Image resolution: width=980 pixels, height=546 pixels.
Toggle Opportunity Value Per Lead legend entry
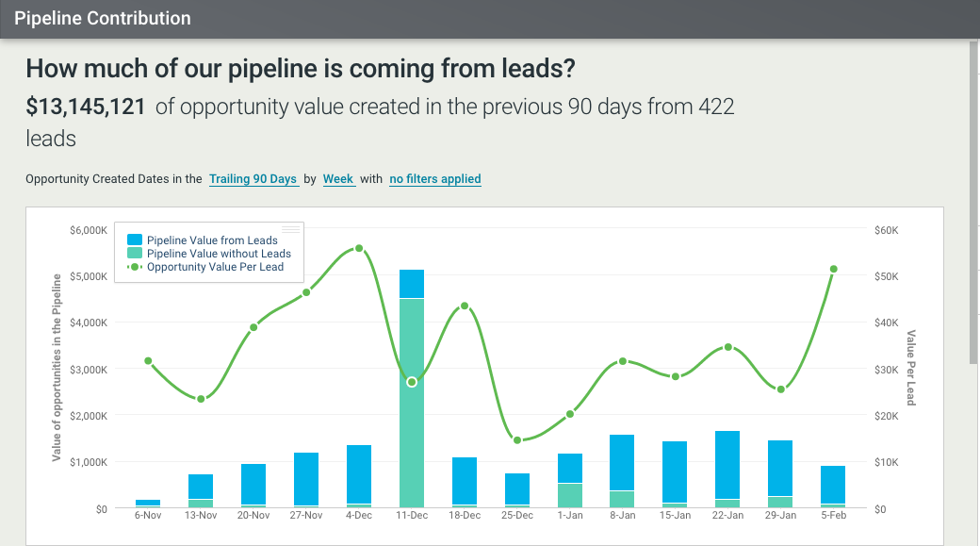215,267
